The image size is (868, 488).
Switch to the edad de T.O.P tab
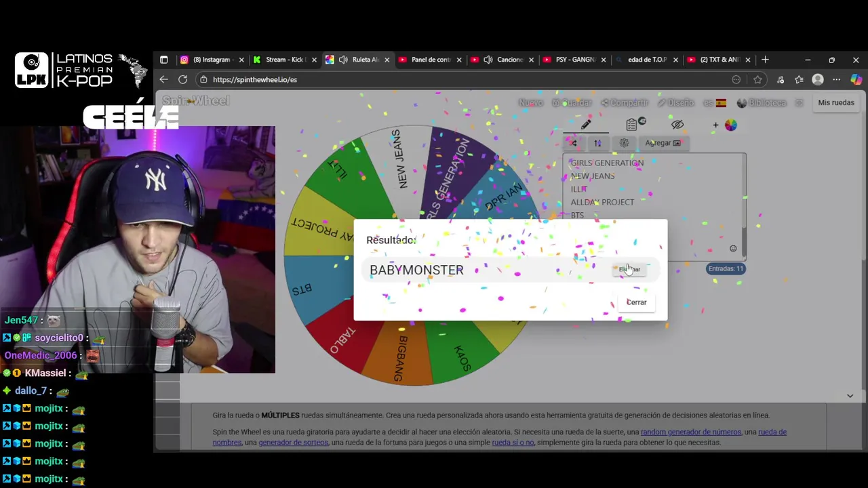pyautogui.click(x=647, y=60)
